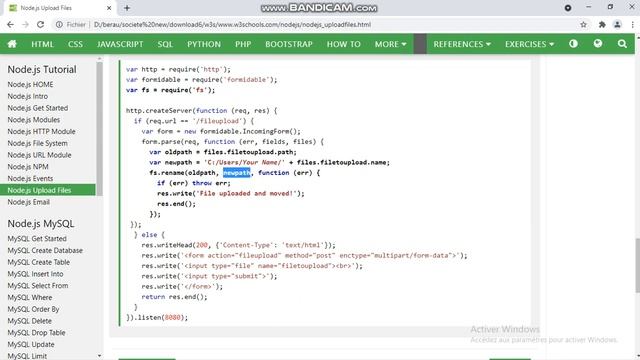Image resolution: width=640 pixels, height=360 pixels.
Task: Open the browser extensions puzzle icon
Action: 602,24
